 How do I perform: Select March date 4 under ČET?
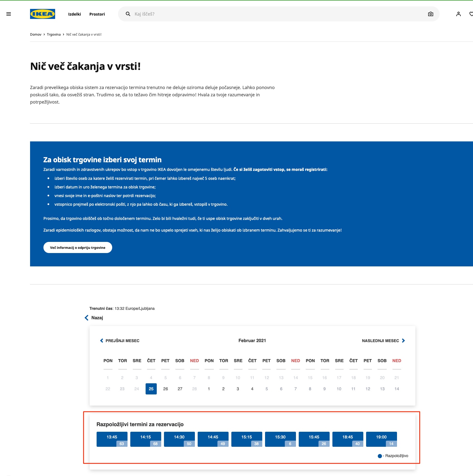coord(252,389)
